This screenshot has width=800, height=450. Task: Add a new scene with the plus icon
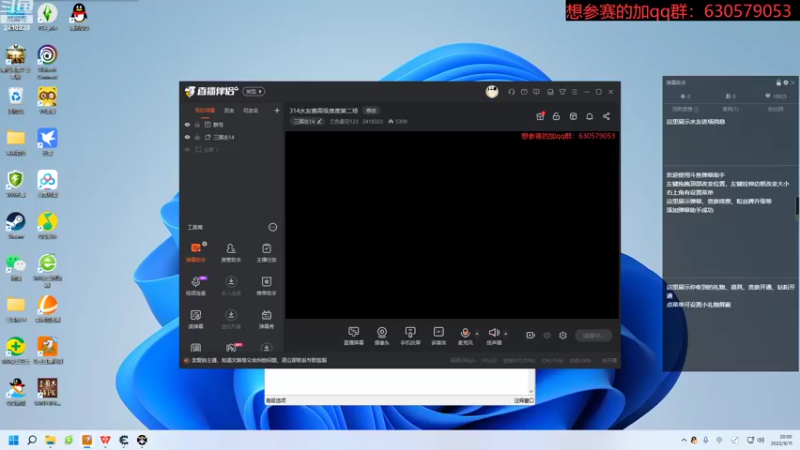[277, 110]
